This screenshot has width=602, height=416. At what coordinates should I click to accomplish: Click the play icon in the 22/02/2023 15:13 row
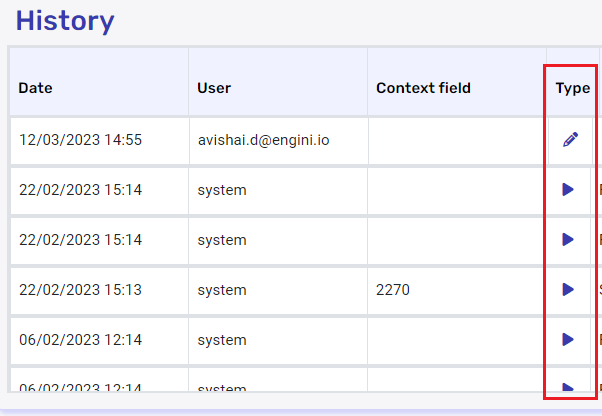(568, 290)
